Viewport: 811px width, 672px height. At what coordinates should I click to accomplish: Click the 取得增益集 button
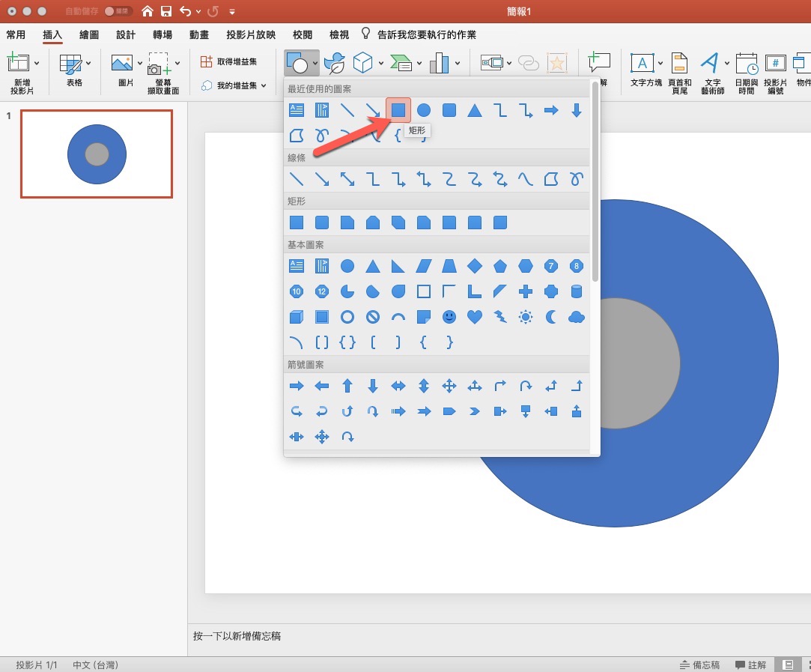[x=229, y=61]
